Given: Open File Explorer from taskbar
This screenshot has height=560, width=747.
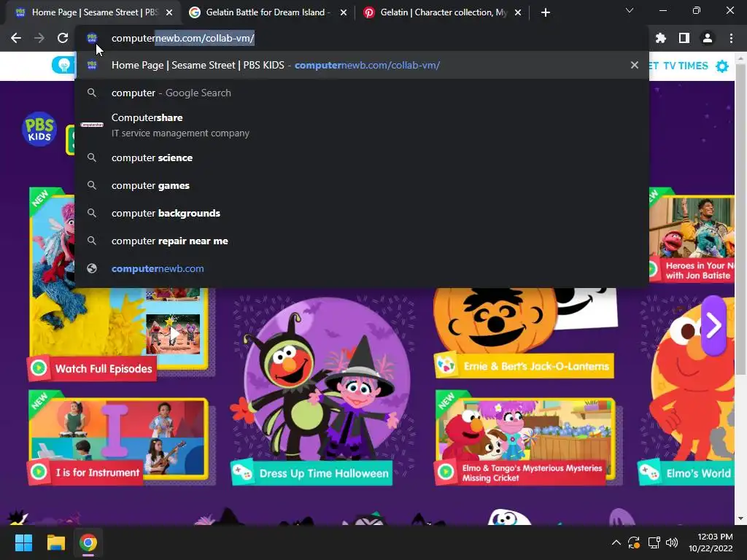Looking at the screenshot, I should pos(55,542).
